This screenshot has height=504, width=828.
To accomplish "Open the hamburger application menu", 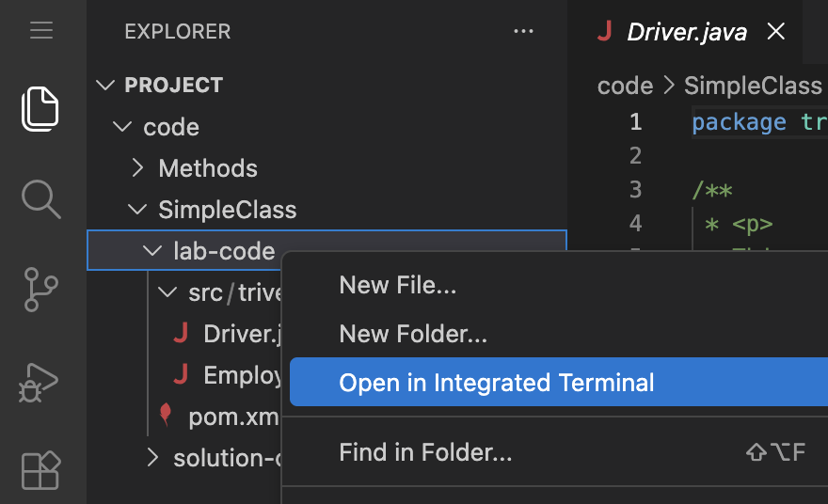I will click(x=41, y=30).
